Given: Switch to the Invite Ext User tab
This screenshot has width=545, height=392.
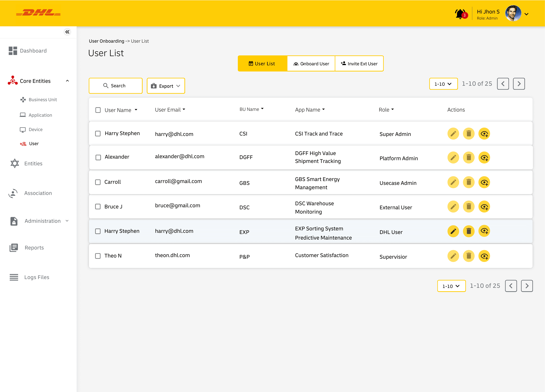Looking at the screenshot, I should pyautogui.click(x=359, y=64).
